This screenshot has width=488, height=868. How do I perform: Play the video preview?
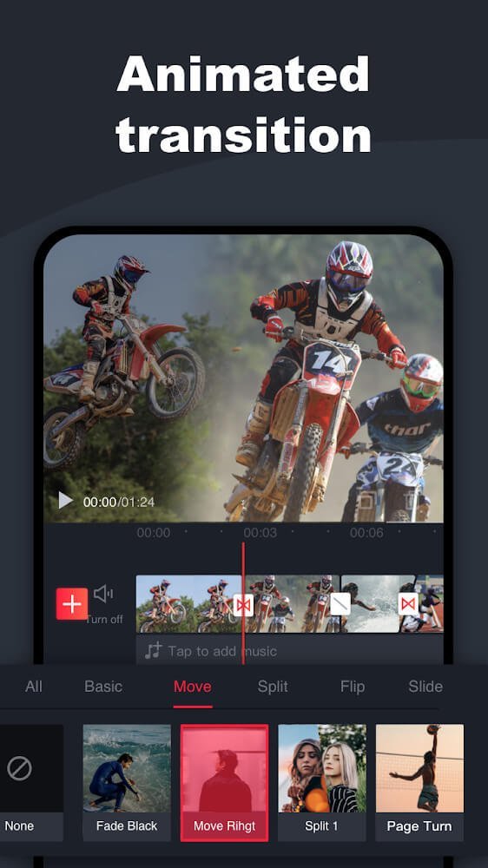66,501
